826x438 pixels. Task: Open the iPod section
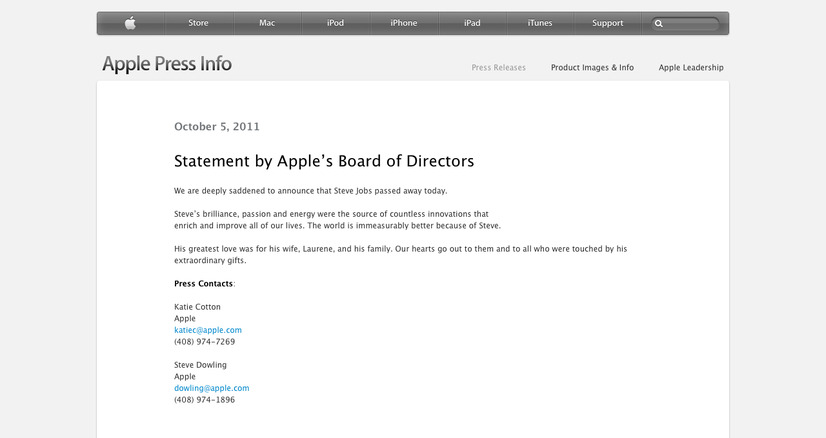[335, 23]
